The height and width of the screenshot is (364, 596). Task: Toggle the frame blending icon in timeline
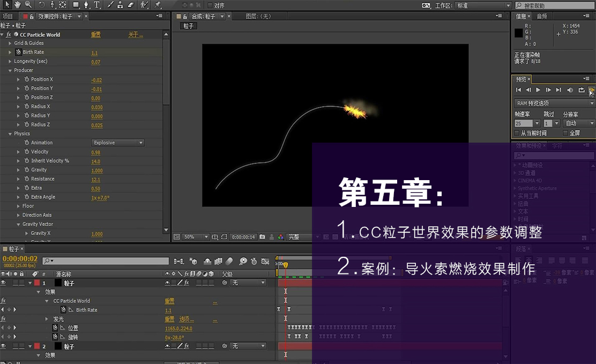[218, 261]
